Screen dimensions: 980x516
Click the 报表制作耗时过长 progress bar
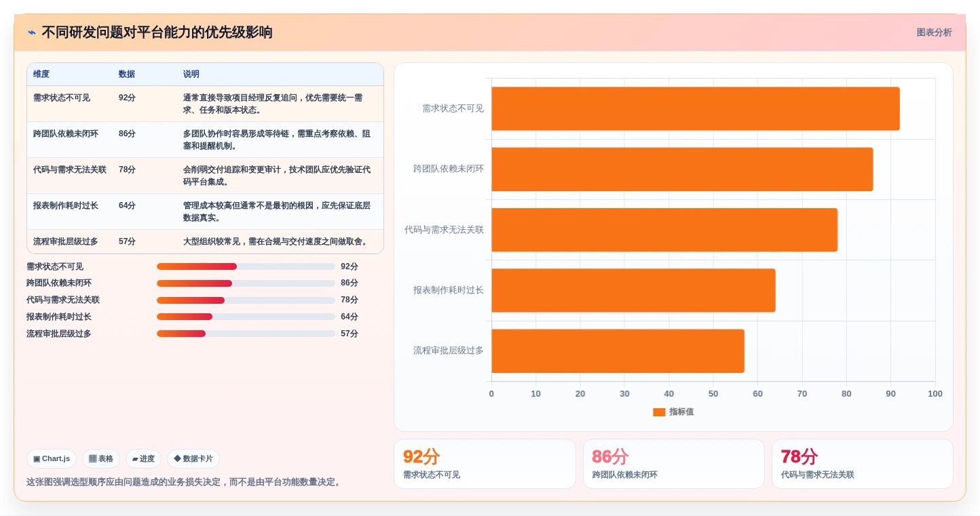click(246, 317)
